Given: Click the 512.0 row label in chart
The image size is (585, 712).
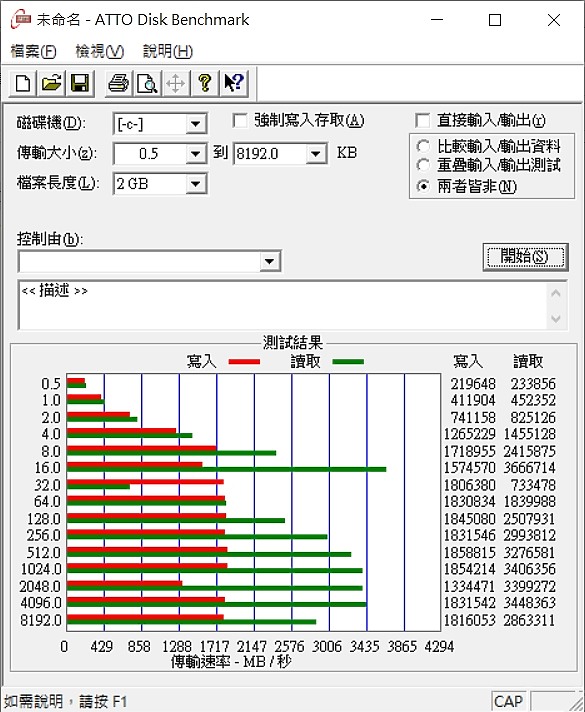Looking at the screenshot, I should 43,553.
